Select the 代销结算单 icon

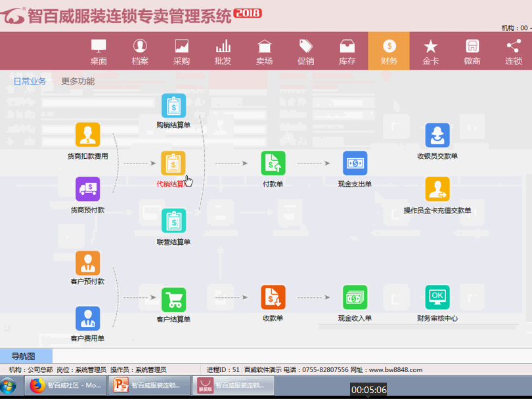click(173, 163)
